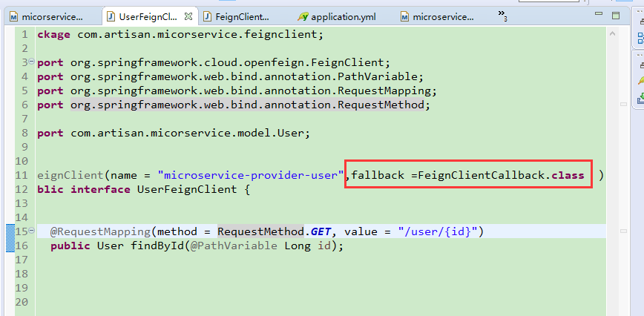Close the UserFeignCl... tab
Image resolution: width=644 pixels, height=316 pixels.
188,16
